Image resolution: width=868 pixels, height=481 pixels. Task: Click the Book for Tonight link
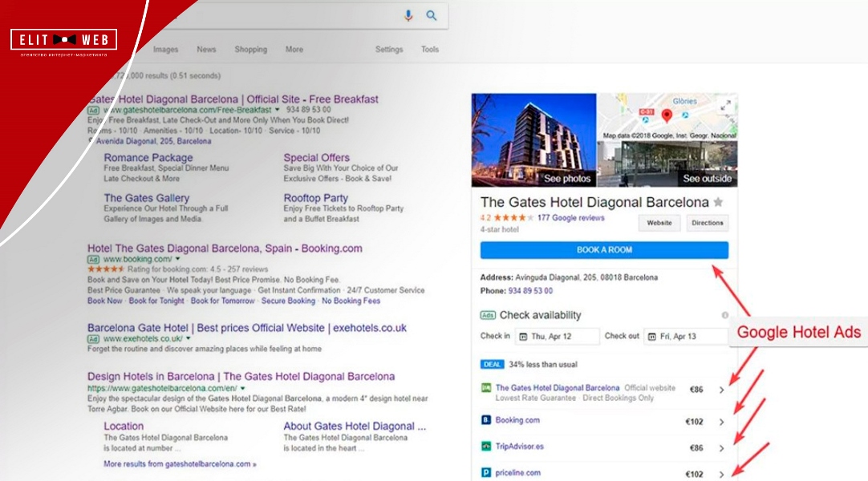tap(156, 301)
